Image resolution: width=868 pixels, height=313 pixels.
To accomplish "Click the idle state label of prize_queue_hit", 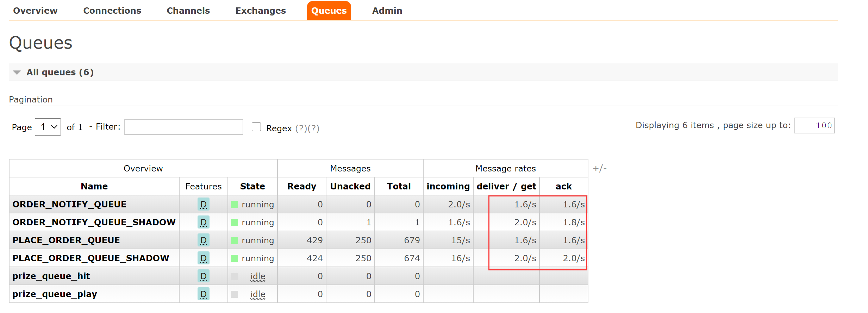I will [258, 276].
